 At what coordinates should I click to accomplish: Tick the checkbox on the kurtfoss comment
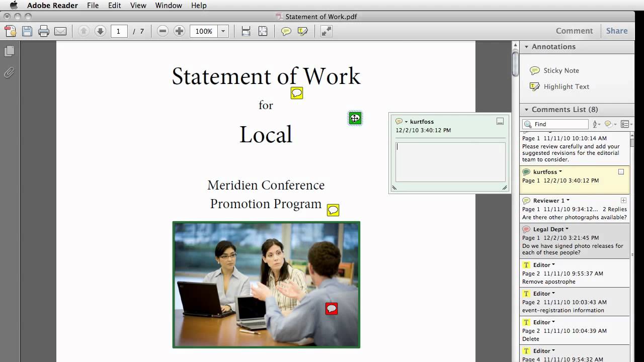tap(621, 172)
